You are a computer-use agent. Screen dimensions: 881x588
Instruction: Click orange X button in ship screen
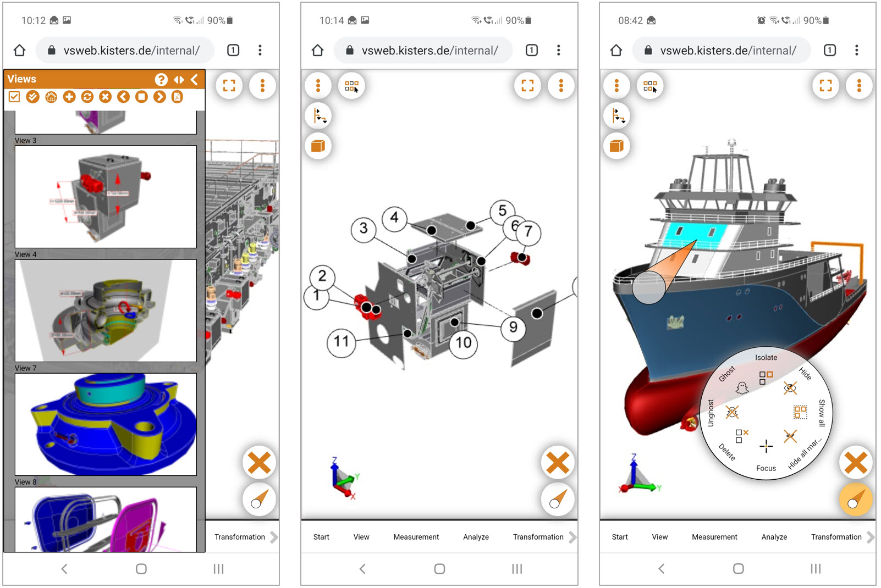point(856,463)
